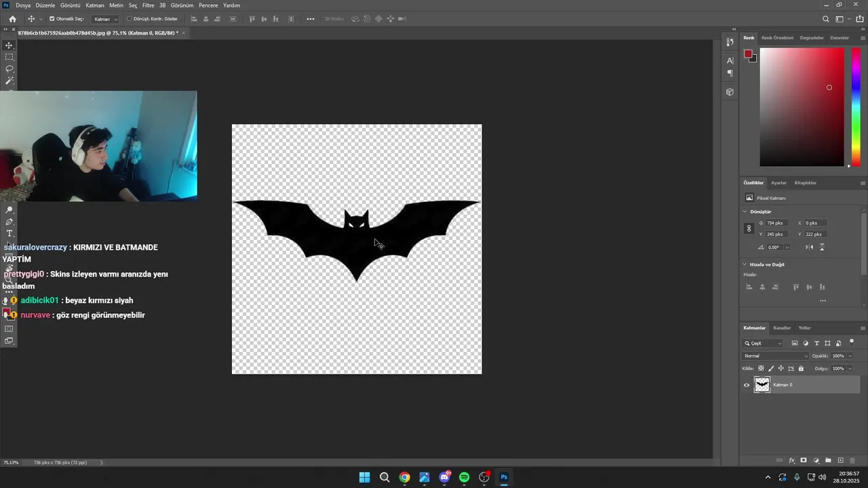Delete layer with the trash icon
The image size is (868, 488).
point(852,460)
